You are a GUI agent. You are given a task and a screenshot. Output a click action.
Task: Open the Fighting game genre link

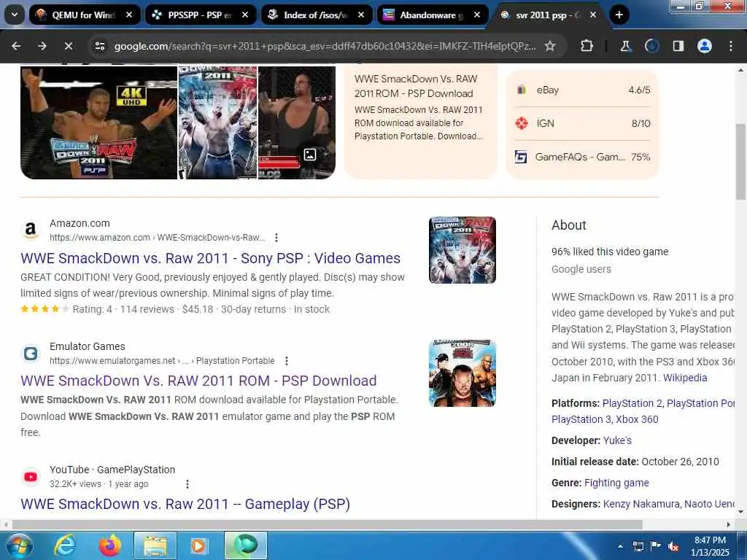pos(616,483)
